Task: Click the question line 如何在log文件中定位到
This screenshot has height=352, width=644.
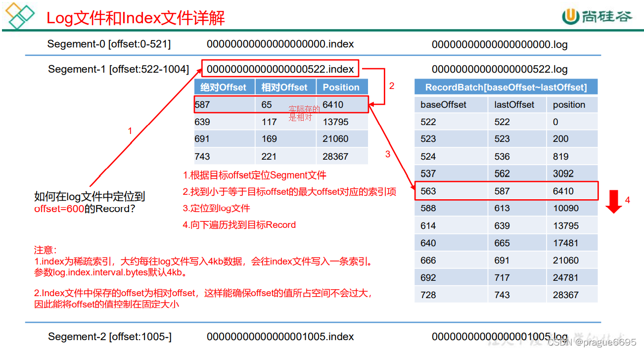Action: point(90,196)
